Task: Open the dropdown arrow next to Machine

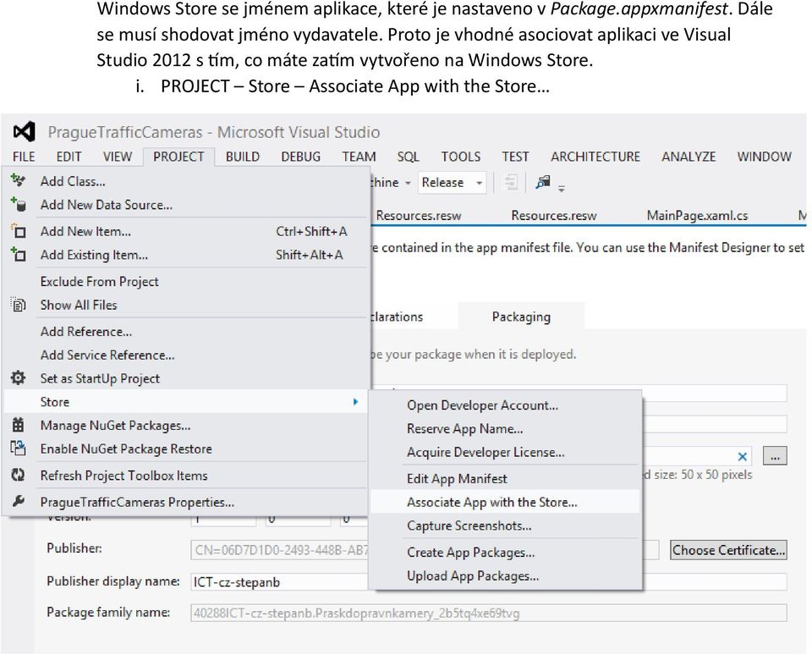Action: click(408, 183)
